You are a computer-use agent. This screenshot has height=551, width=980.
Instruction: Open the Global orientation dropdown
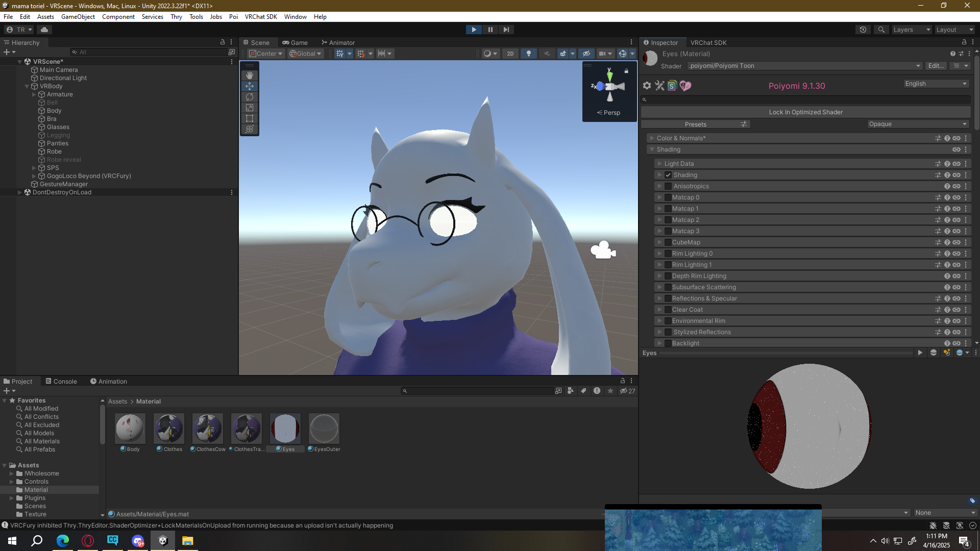pyautogui.click(x=305, y=54)
